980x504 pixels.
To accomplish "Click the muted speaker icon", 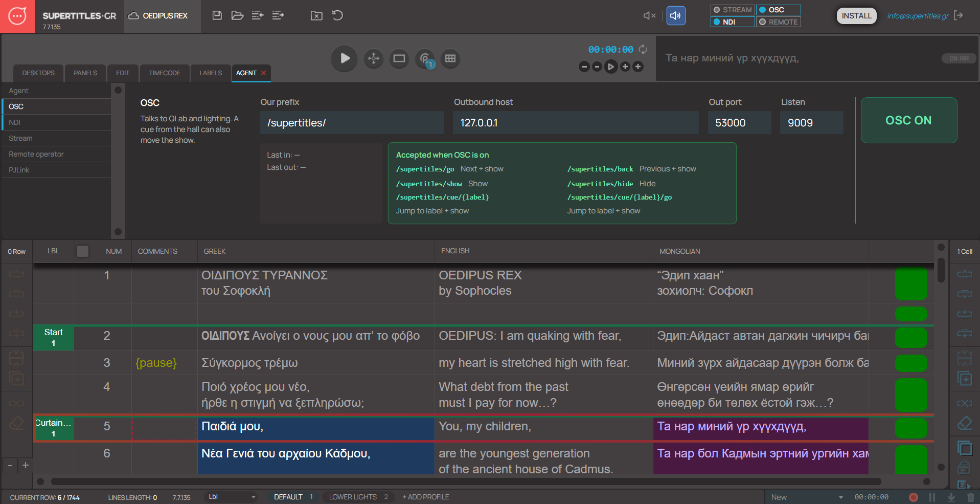I will coord(649,16).
